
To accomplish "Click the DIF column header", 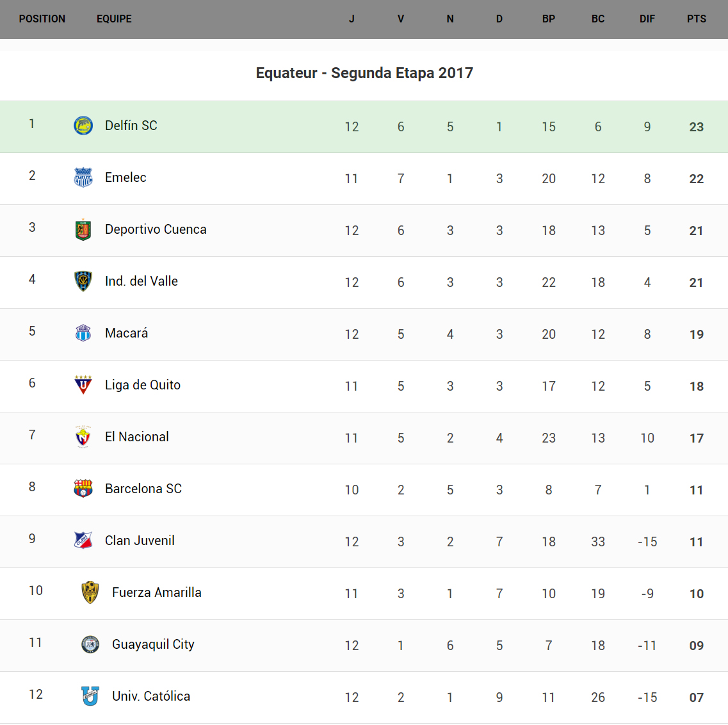I will coord(647,19).
